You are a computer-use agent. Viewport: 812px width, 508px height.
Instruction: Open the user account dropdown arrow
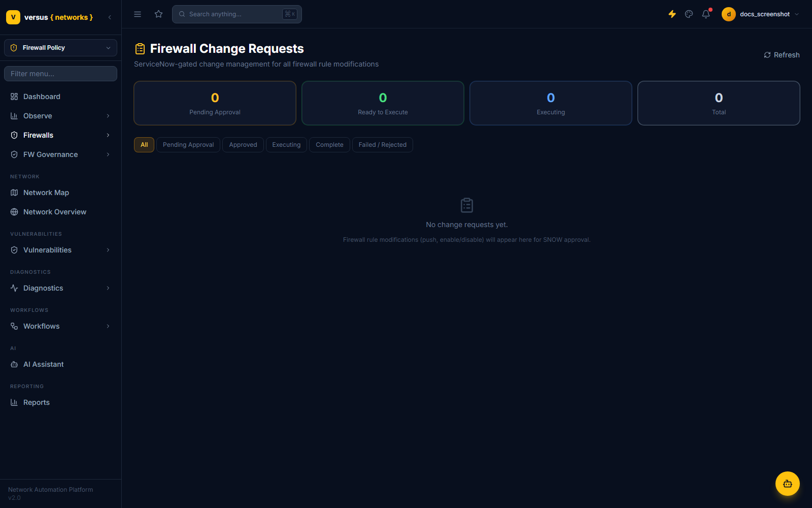pyautogui.click(x=797, y=14)
